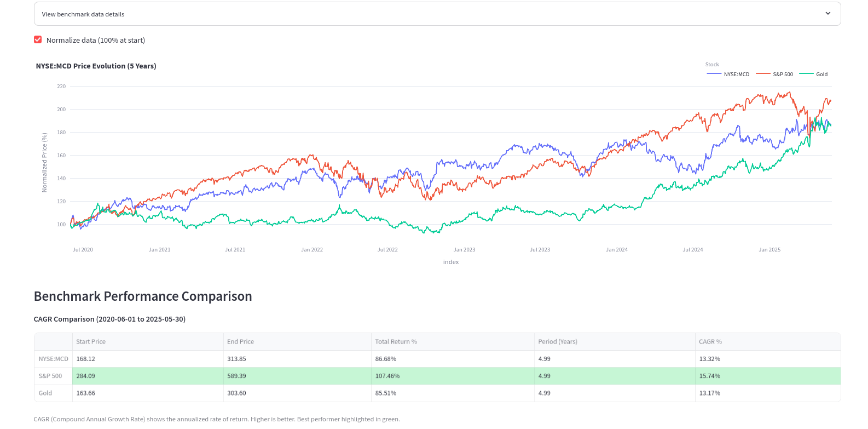
Task: Select the NYSE:MCD row label in table
Action: pos(54,359)
